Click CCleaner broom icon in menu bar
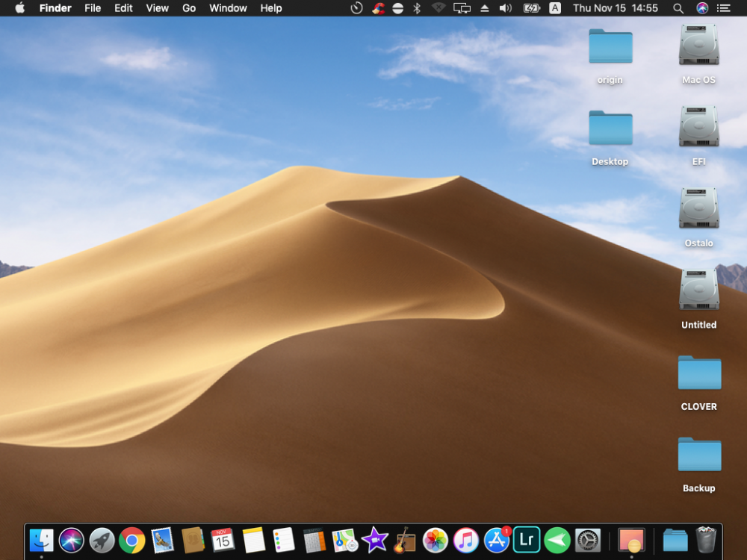Viewport: 747px width, 560px height. pos(378,8)
